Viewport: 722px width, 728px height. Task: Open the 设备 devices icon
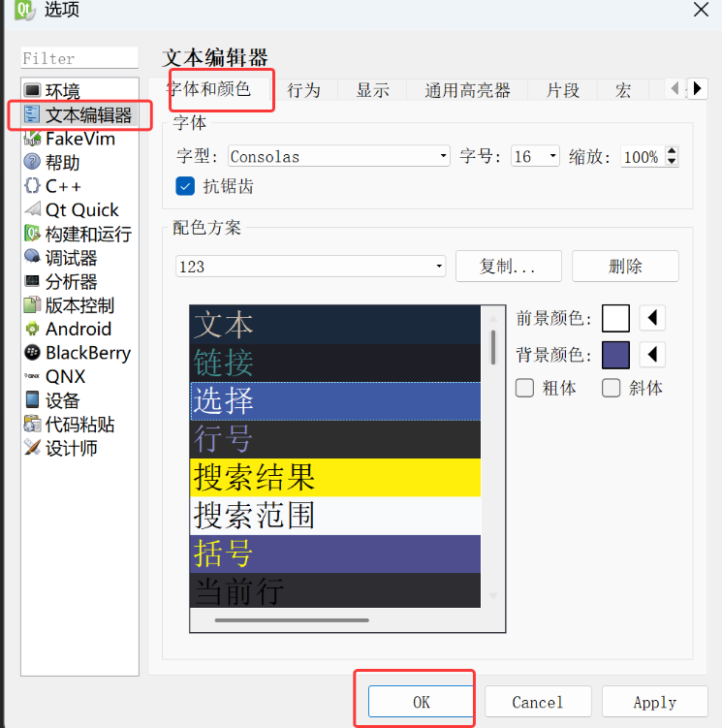point(32,399)
